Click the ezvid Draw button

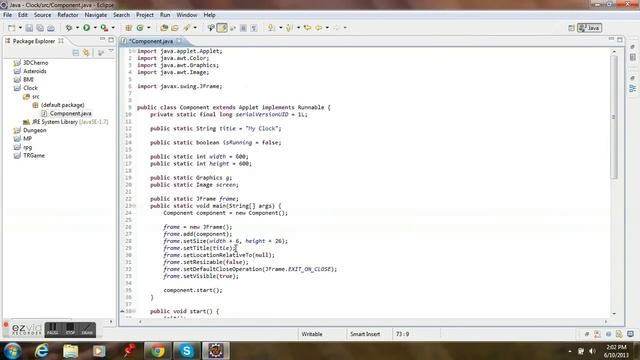click(x=87, y=329)
